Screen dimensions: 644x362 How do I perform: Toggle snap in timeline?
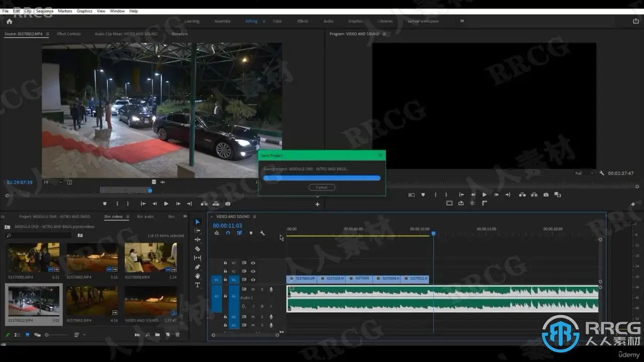click(228, 233)
